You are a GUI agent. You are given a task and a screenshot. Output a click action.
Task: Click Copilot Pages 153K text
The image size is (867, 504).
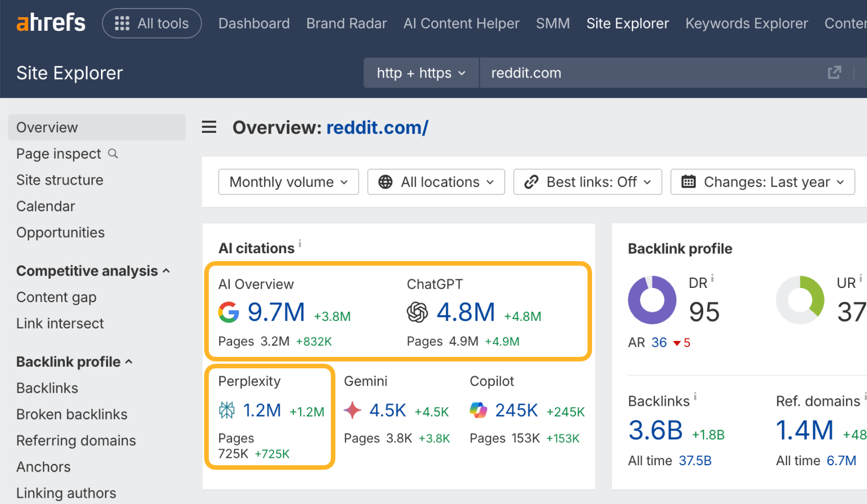tap(505, 438)
